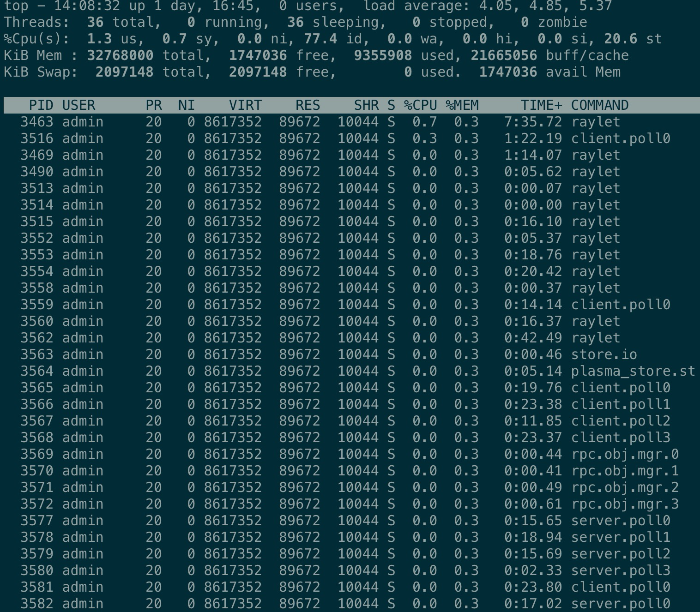The height and width of the screenshot is (612, 700).
Task: Select PID 3554 row
Action: pos(350,271)
